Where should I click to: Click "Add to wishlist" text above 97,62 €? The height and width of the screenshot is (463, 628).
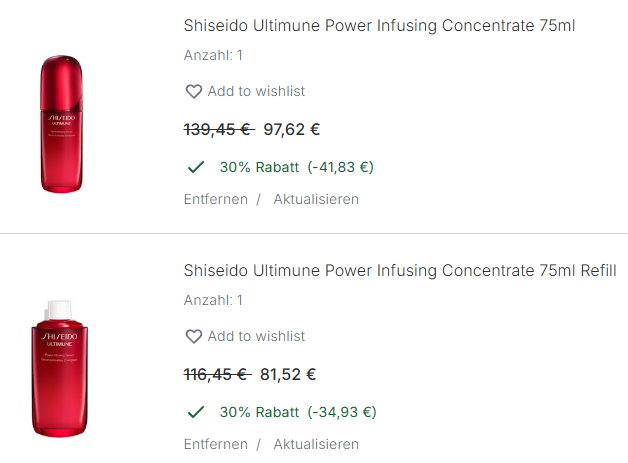tap(256, 91)
